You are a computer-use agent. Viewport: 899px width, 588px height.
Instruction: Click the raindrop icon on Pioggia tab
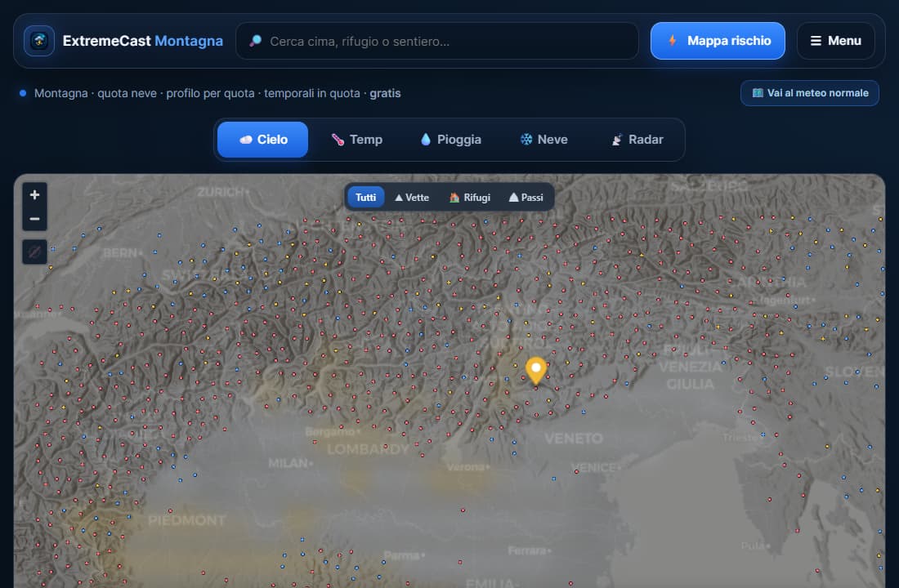click(x=426, y=140)
